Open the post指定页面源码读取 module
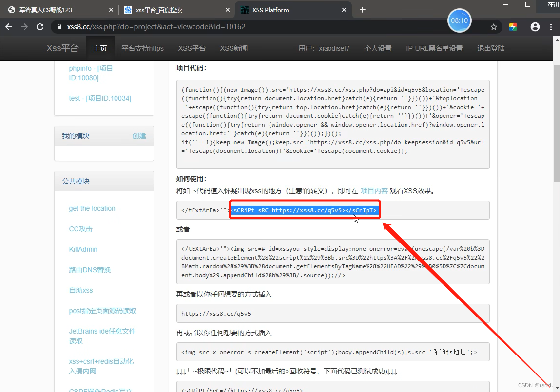Viewport: 560px width, 392px height. [103, 311]
